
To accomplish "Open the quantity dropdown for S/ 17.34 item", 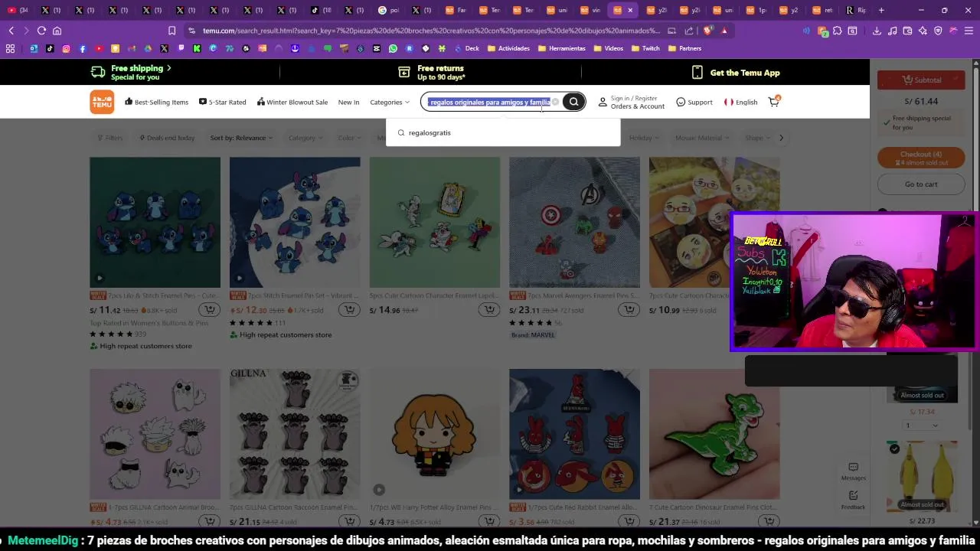I will click(922, 425).
